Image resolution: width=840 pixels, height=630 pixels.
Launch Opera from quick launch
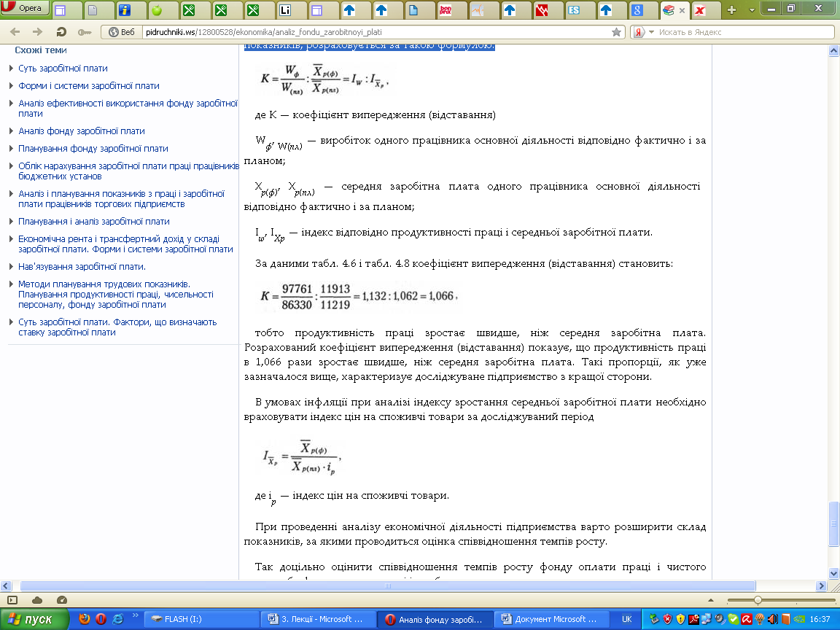[101, 619]
